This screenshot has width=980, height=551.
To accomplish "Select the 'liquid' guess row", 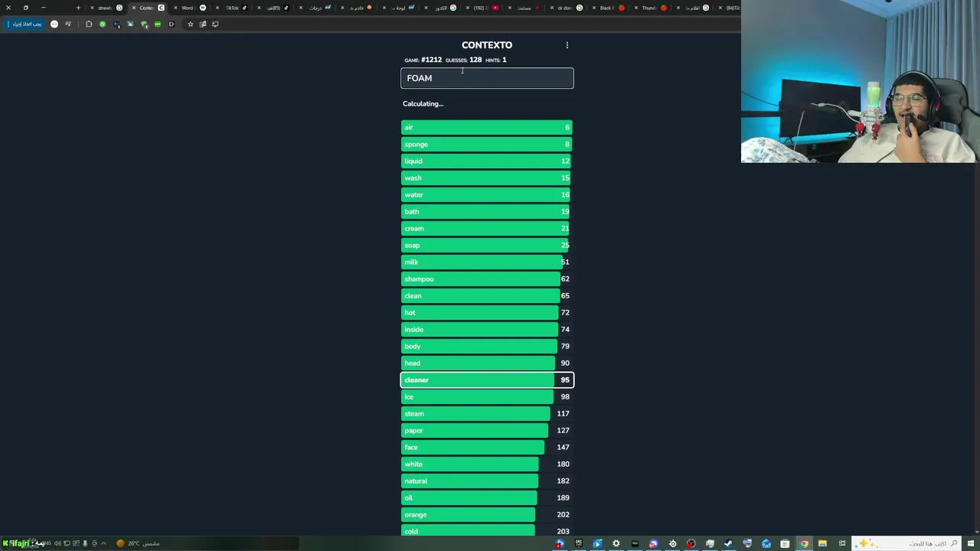I will (487, 161).
